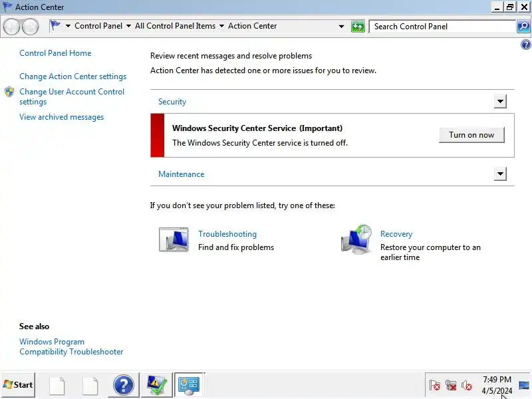This screenshot has height=399, width=532.
Task: Open Help with the blue question icon
Action: 525,45
